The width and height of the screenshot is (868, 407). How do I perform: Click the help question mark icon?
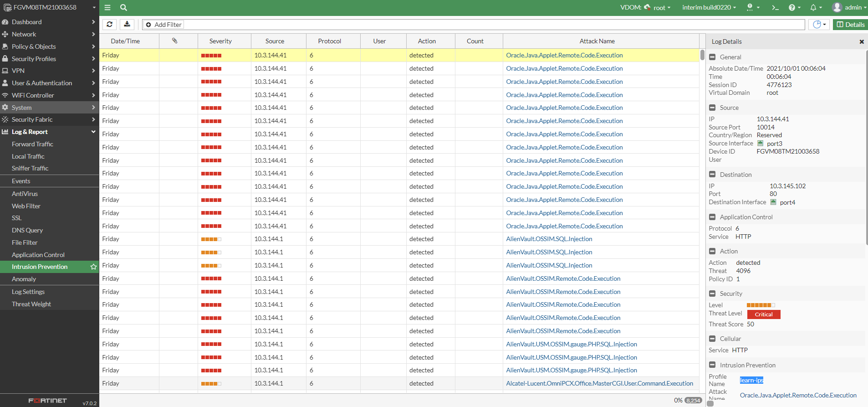[x=792, y=7]
